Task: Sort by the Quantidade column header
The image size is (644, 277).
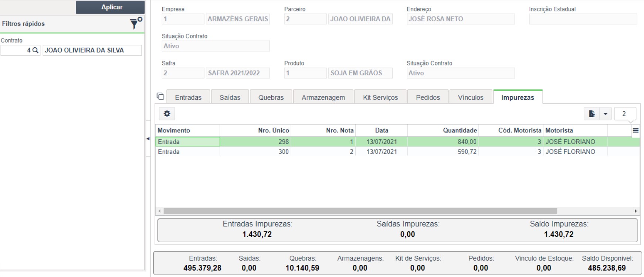Action: (443, 130)
